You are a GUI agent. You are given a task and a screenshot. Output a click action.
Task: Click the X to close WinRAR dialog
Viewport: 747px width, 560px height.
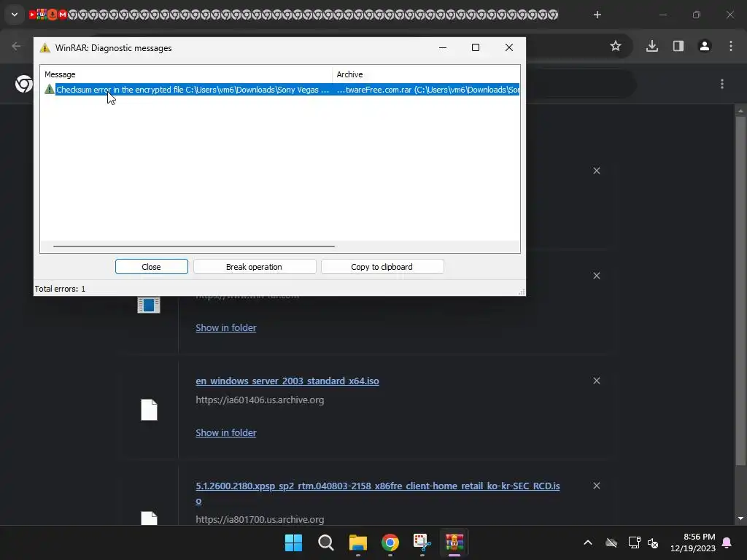click(x=508, y=47)
